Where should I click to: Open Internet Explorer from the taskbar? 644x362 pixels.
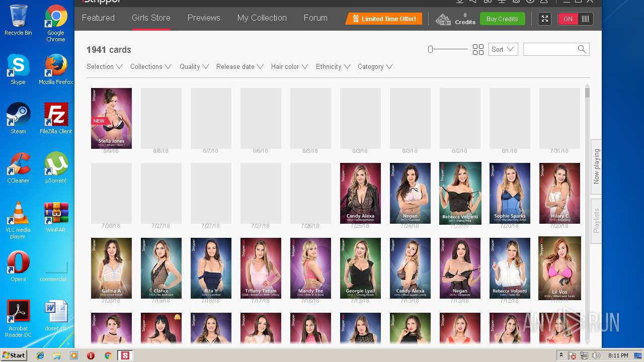(x=40, y=355)
